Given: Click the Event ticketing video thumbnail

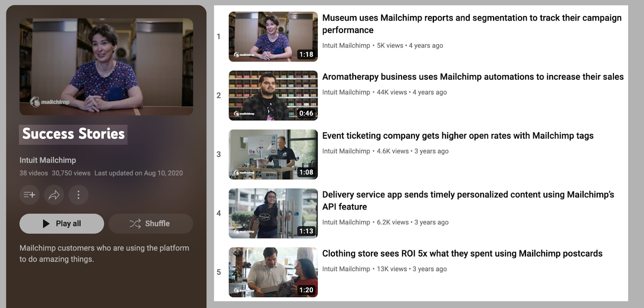Looking at the screenshot, I should pyautogui.click(x=273, y=154).
